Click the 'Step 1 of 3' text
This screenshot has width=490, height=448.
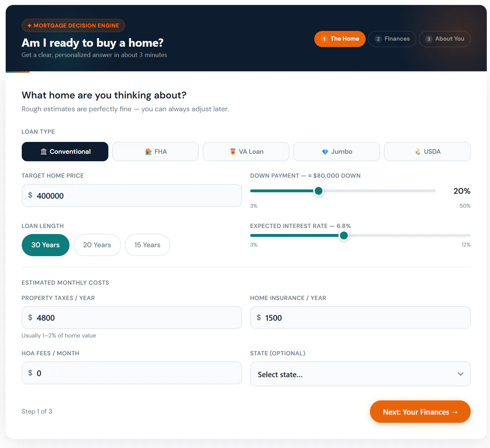37,411
